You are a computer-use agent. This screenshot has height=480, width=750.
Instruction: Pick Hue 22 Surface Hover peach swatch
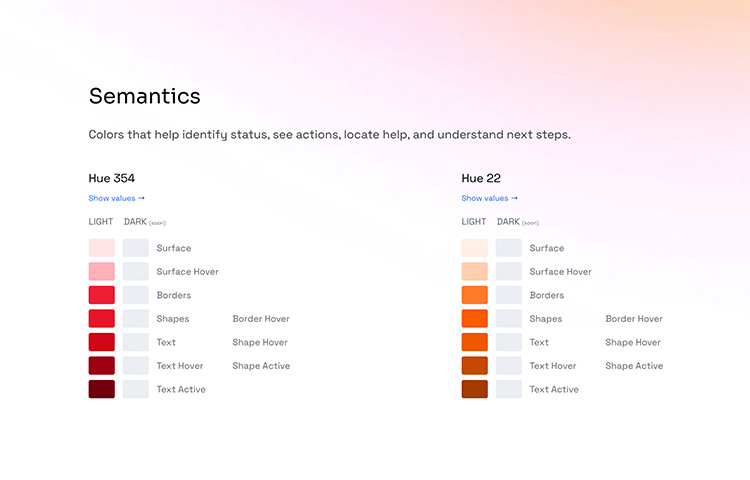[474, 272]
